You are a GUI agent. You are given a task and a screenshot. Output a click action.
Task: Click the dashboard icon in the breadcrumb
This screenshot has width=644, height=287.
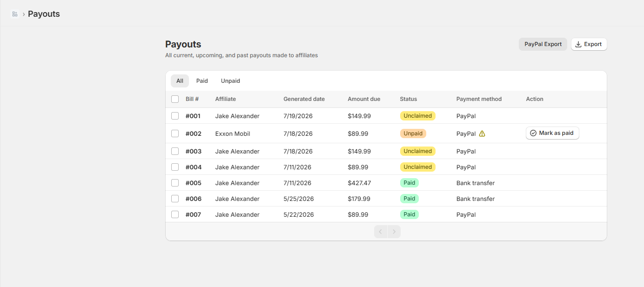point(15,14)
